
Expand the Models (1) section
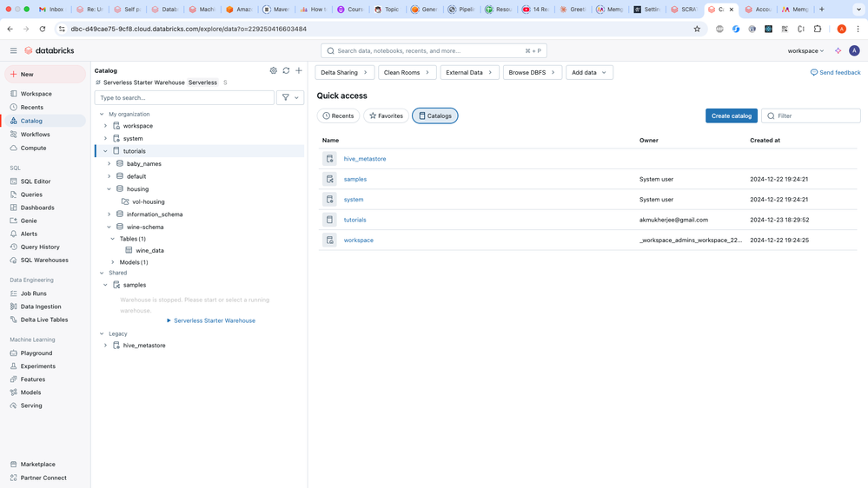click(113, 262)
